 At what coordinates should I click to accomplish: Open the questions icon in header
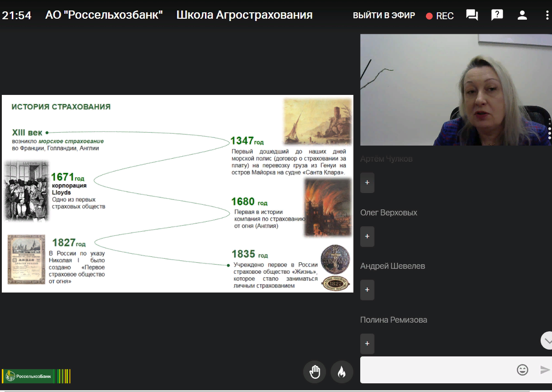point(497,15)
